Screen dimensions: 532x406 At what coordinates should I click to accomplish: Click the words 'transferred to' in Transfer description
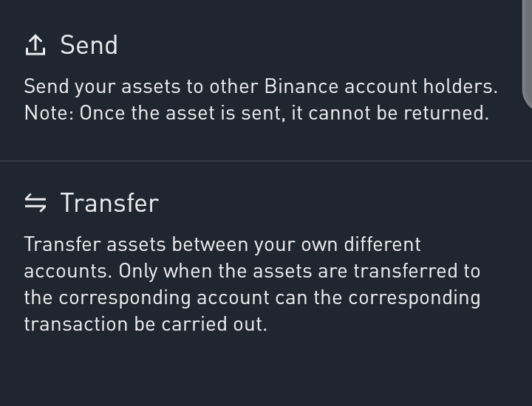coord(417,271)
